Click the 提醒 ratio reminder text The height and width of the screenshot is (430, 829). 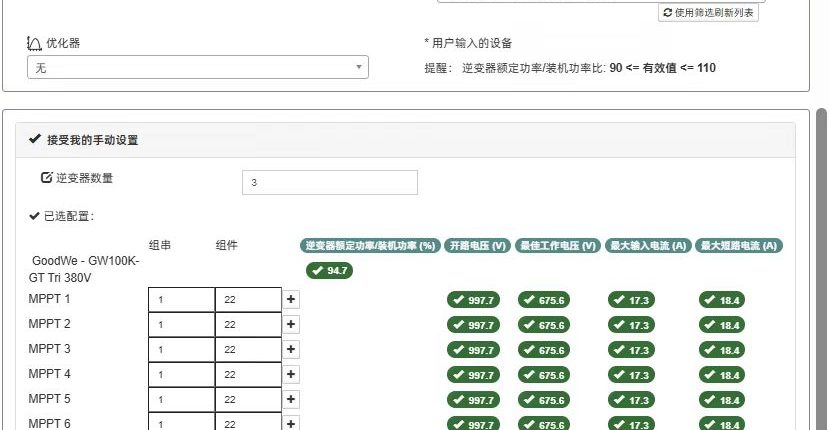pos(570,68)
